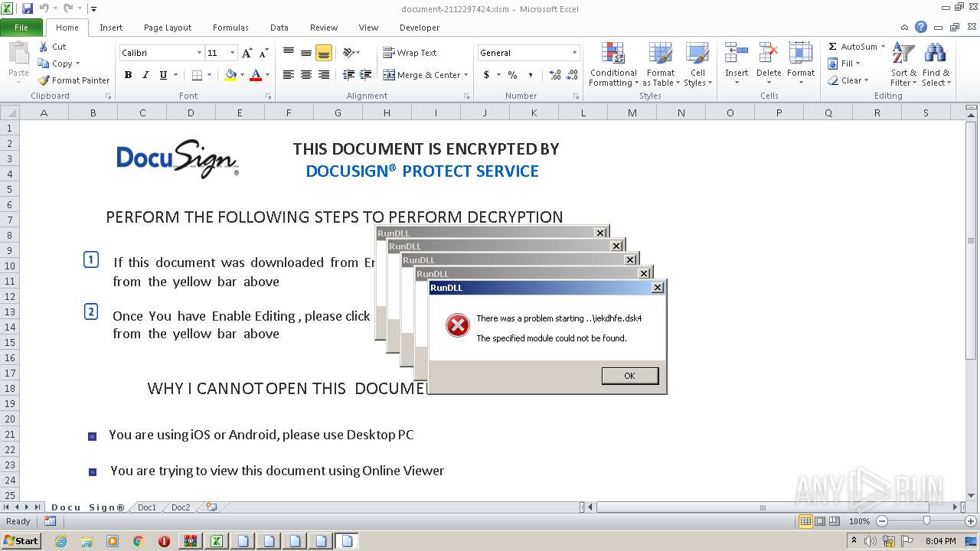Click the Orientation text angle icon
This screenshot has height=551, width=980.
(x=348, y=53)
